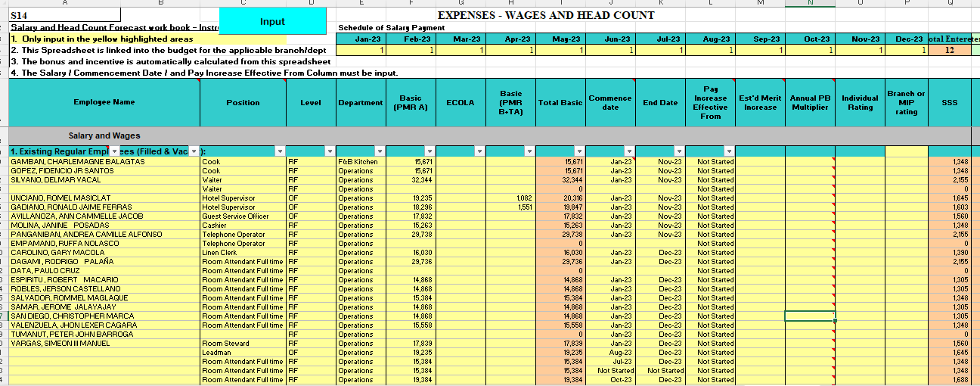The image size is (980, 386).
Task: Select employee VALENZUELA, JHON LEXER CAGARA
Action: point(104,325)
